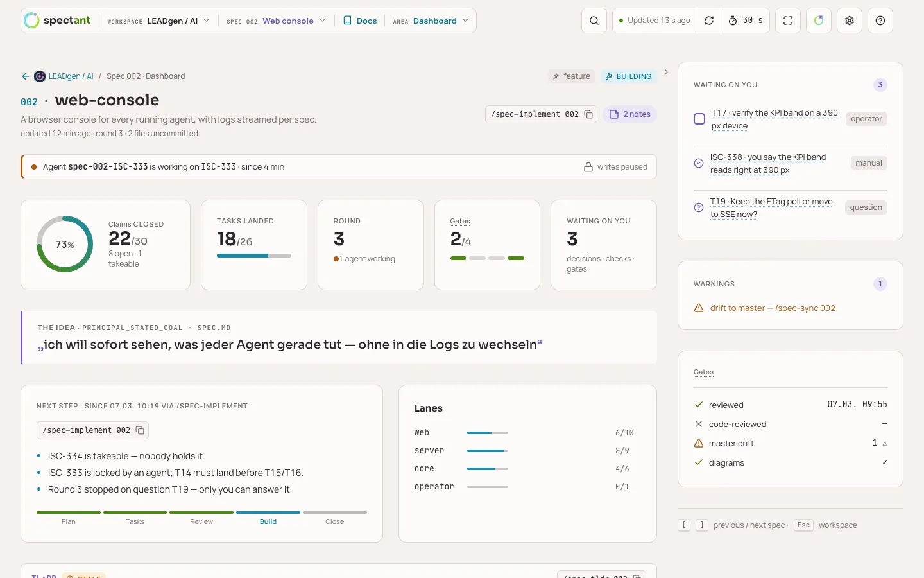Viewport: 924px width, 578px height.
Task: Click the Tasks Landed progress bar
Action: tap(254, 256)
